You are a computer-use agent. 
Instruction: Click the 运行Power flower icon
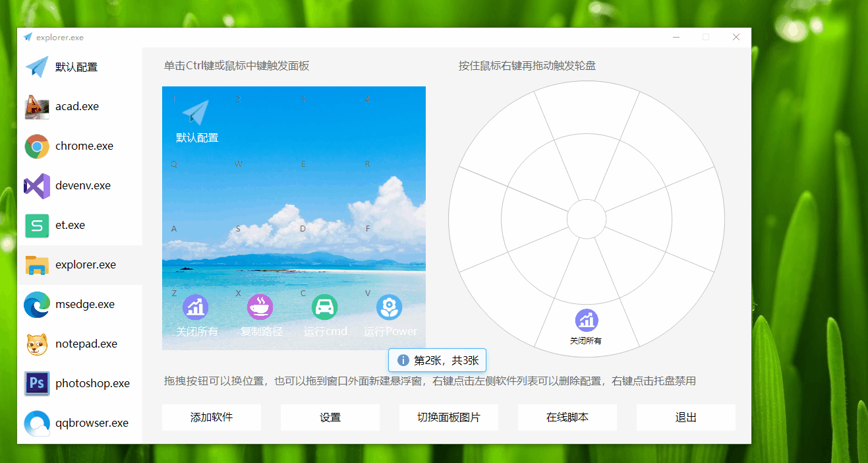(389, 307)
